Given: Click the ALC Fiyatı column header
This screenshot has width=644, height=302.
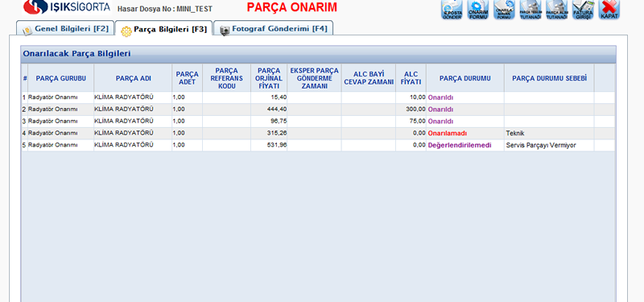Looking at the screenshot, I should (x=411, y=78).
